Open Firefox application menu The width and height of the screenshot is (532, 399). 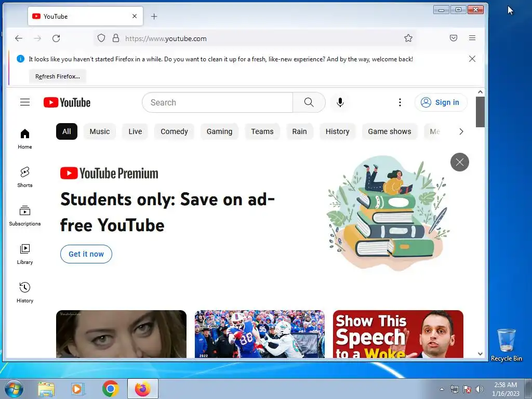point(472,38)
